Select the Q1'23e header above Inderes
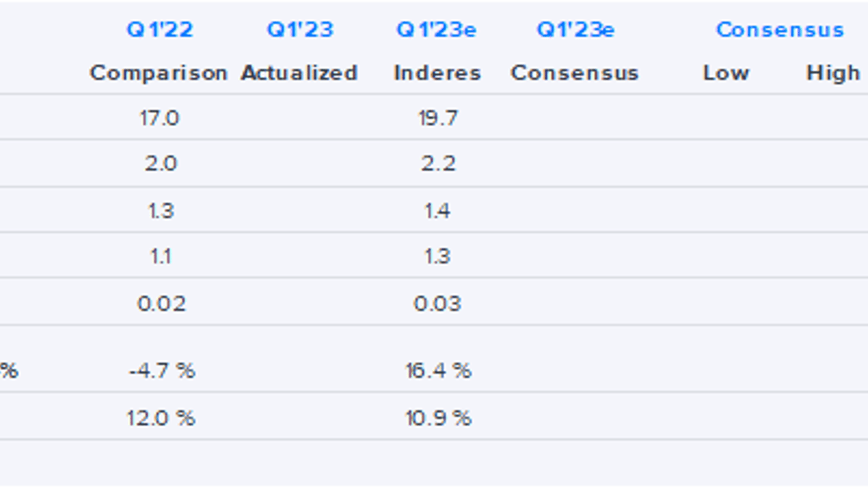 tap(437, 30)
